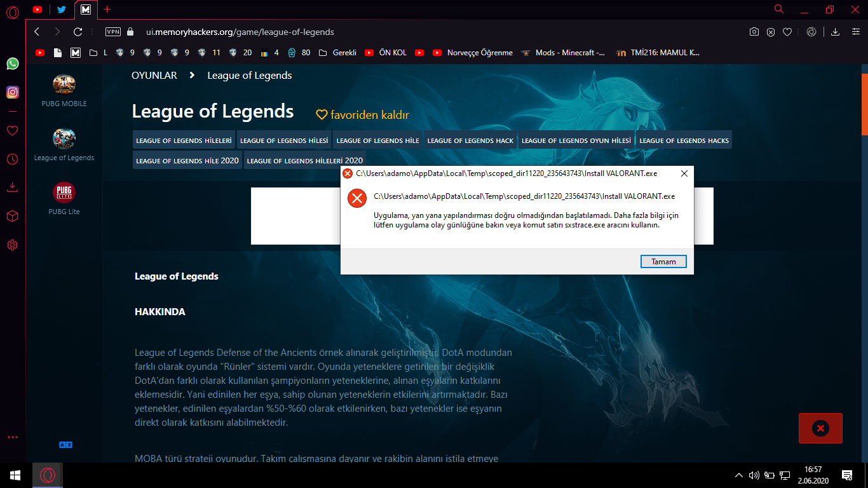The image size is (868, 488).
Task: Open the Easy Setup sliders icon
Action: tap(855, 32)
